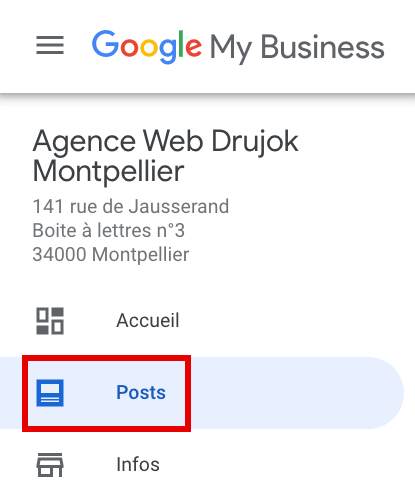
Task: Click the Infos storefront icon
Action: [50, 465]
